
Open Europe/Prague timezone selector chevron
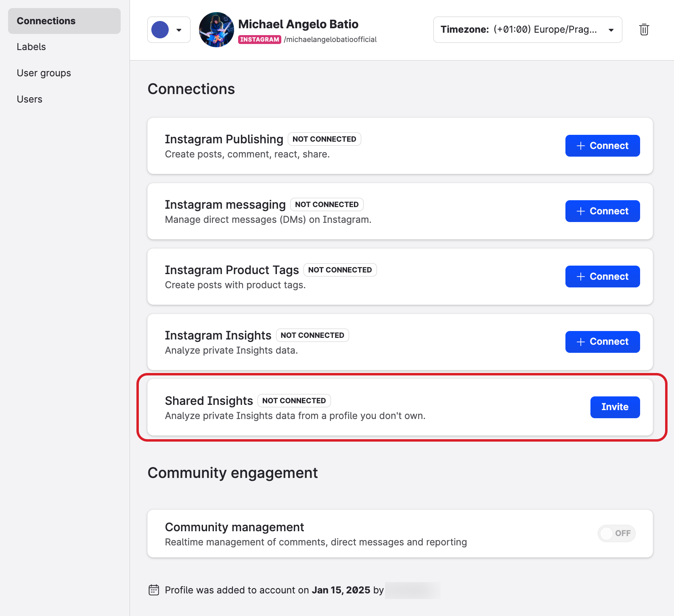[611, 29]
